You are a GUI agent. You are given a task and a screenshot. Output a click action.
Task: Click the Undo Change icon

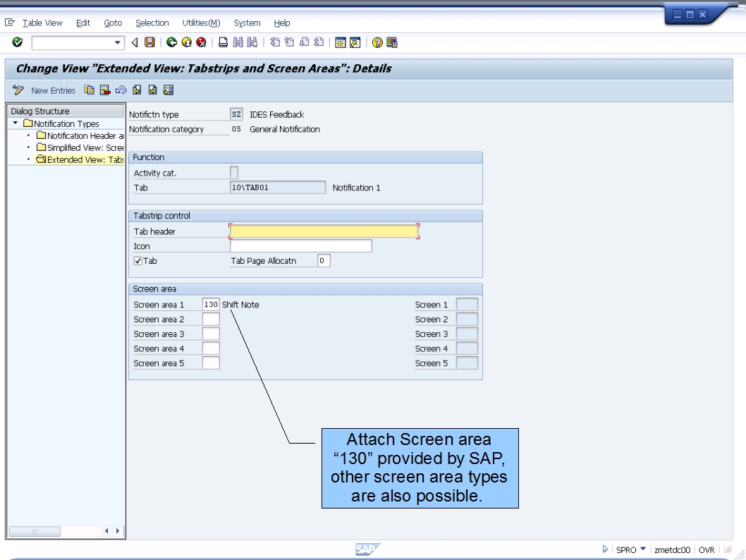pos(121,90)
